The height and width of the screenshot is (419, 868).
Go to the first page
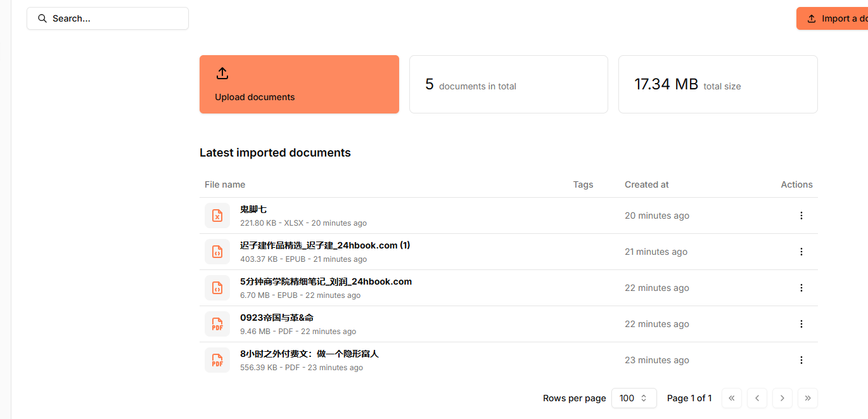[x=732, y=398]
